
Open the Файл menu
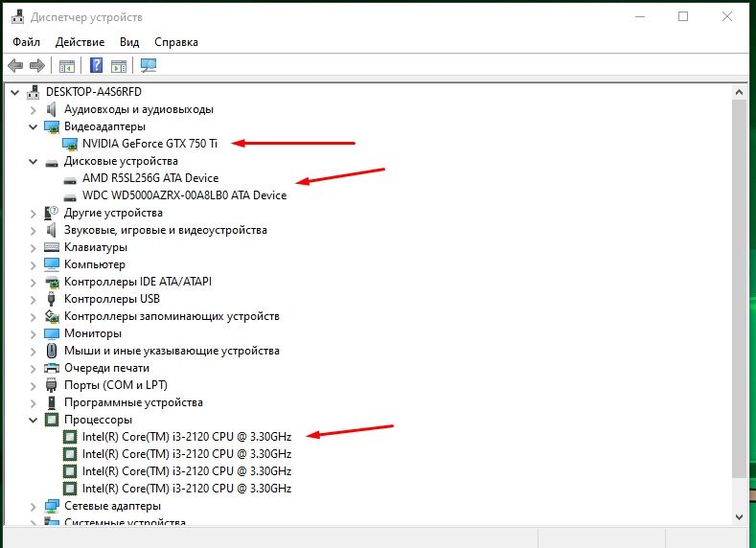(26, 42)
